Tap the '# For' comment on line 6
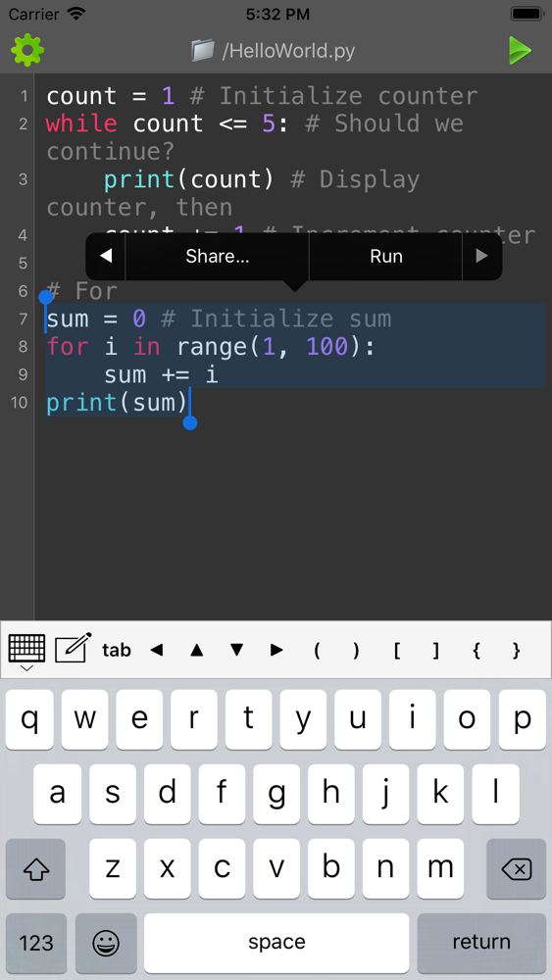 click(82, 291)
